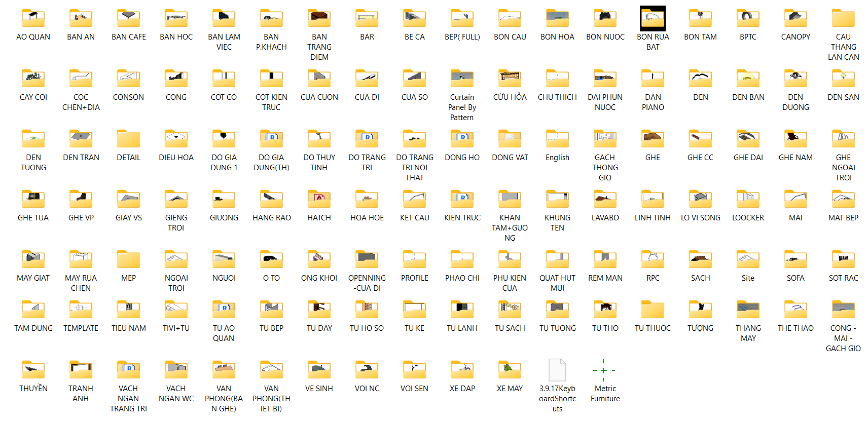This screenshot has height=421, width=868.
Task: Click the TEMPLATE folder icon
Action: click(x=81, y=310)
